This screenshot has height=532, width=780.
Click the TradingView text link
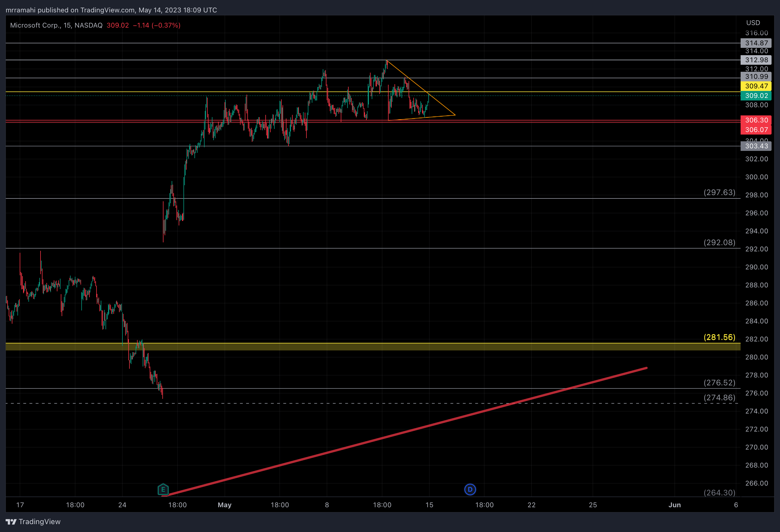pyautogui.click(x=40, y=522)
